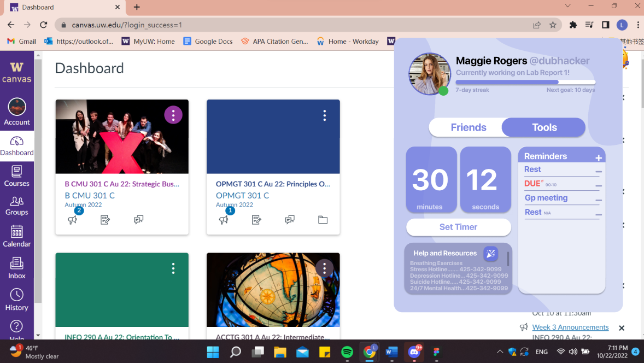Open Google Docs bookmark
Image resolution: width=644 pixels, height=363 pixels.
click(208, 41)
